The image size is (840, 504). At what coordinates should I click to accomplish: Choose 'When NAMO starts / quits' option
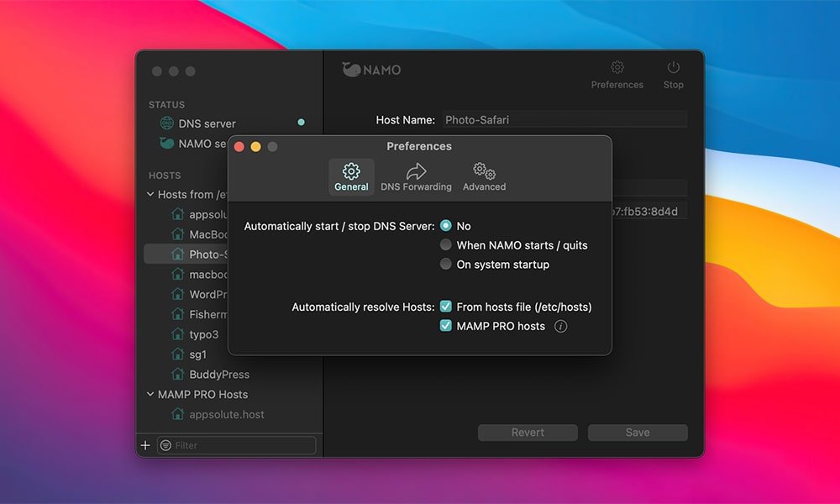pyautogui.click(x=446, y=245)
